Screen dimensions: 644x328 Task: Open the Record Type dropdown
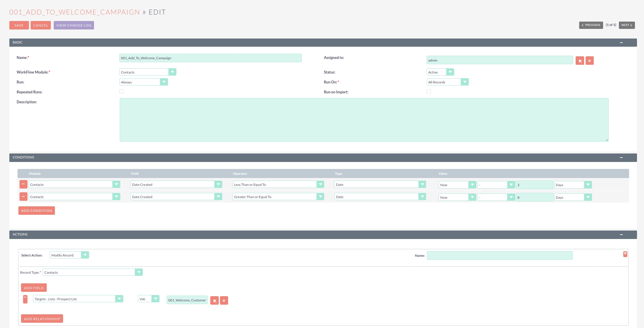93,272
